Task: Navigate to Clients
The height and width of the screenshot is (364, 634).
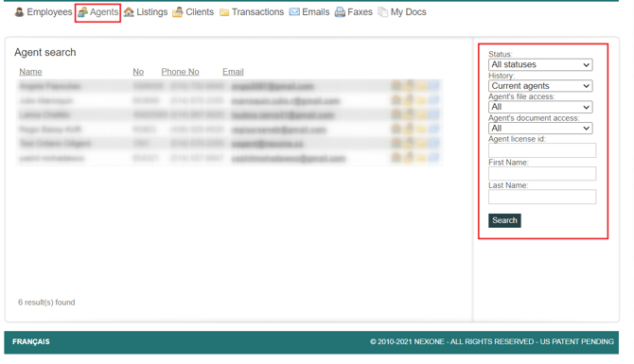Action: pos(193,12)
